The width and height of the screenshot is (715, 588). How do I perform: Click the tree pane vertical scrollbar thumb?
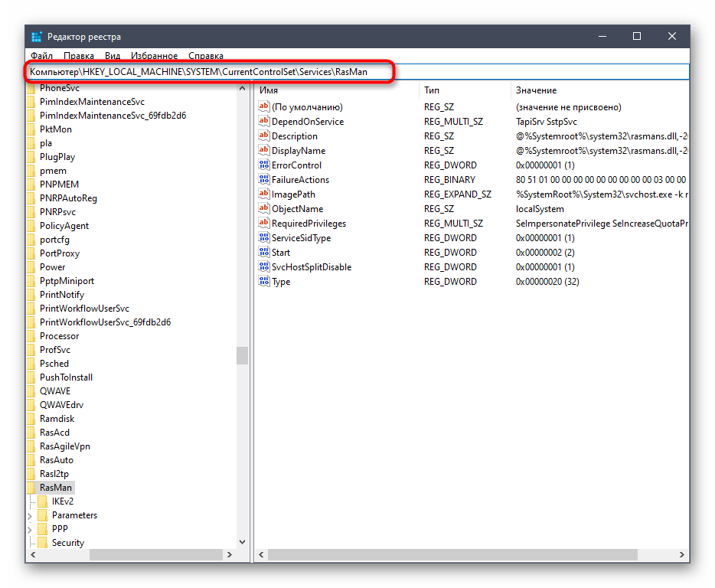(x=243, y=356)
